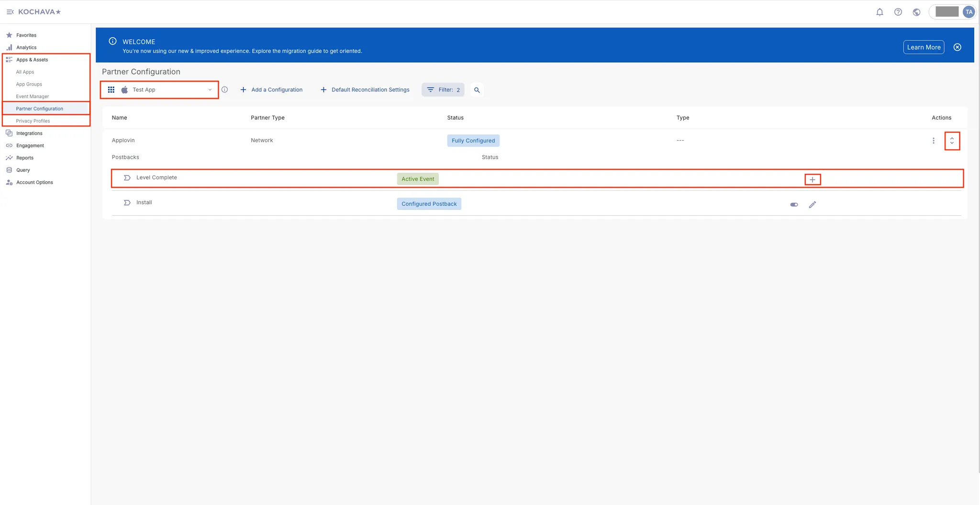Click the Query database icon
Viewport: 980px width, 505px height.
pyautogui.click(x=9, y=170)
